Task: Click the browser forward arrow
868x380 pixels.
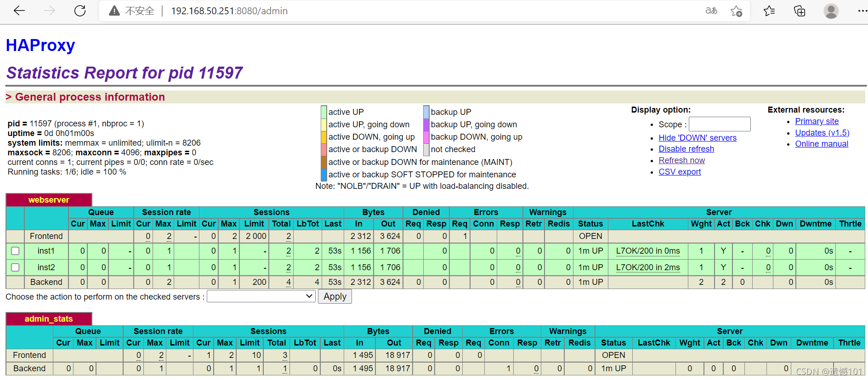Action: pyautogui.click(x=50, y=11)
